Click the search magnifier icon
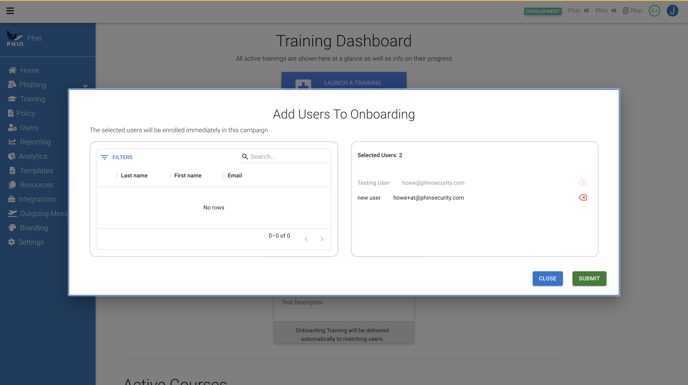The width and height of the screenshot is (688, 385). click(245, 157)
